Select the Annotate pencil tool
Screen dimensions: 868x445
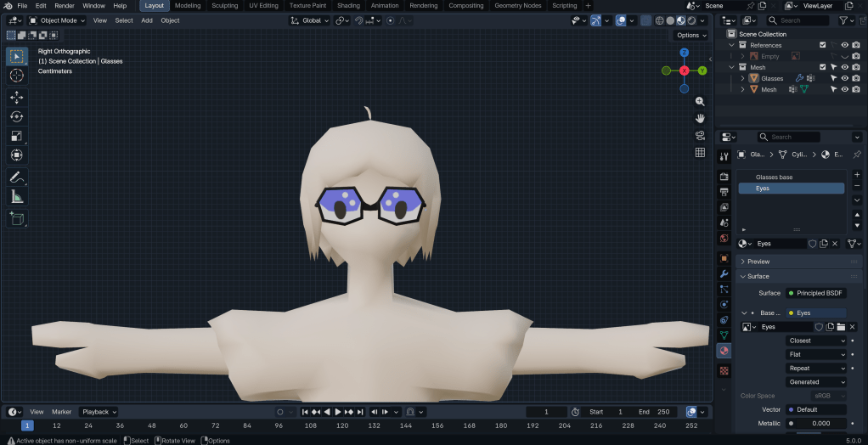point(16,177)
